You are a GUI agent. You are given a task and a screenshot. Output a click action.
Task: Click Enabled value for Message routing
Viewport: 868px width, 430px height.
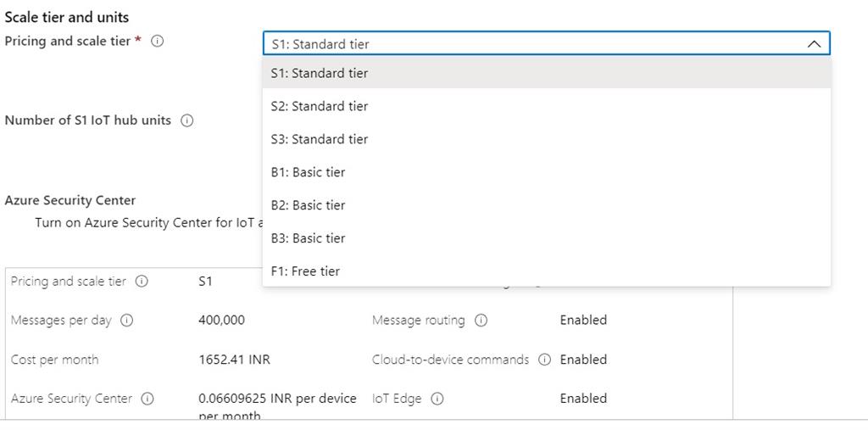[x=583, y=321]
